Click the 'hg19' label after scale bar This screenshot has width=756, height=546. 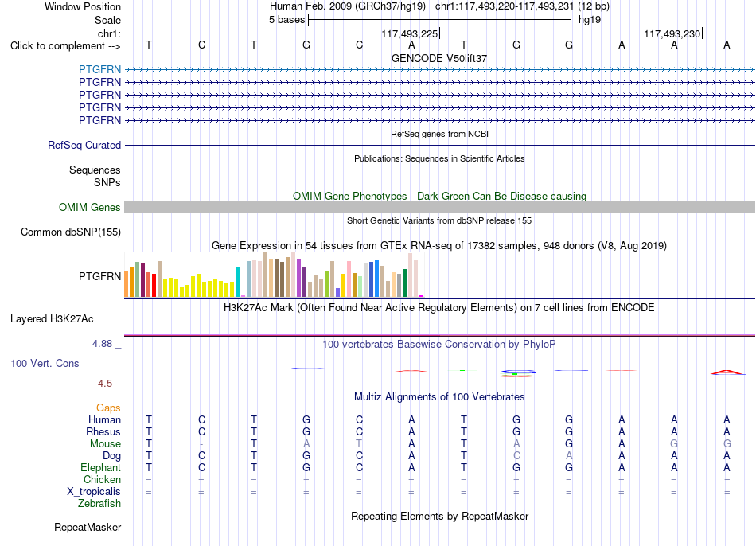590,20
